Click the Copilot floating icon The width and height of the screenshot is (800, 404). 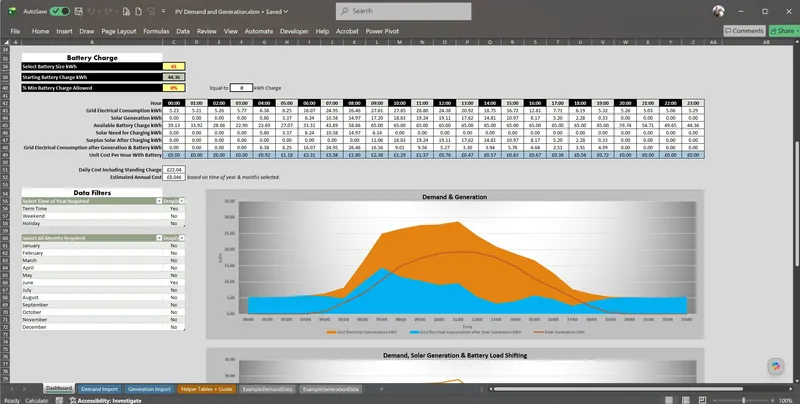776,366
